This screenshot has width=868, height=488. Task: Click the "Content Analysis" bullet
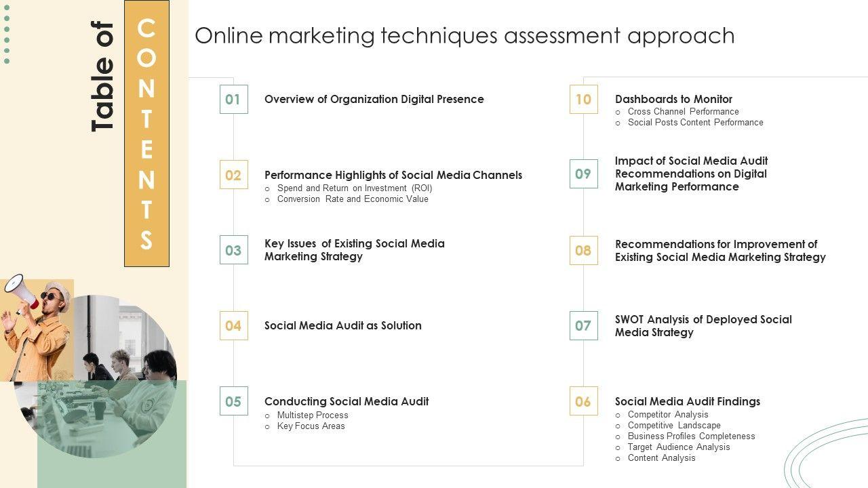pos(662,457)
